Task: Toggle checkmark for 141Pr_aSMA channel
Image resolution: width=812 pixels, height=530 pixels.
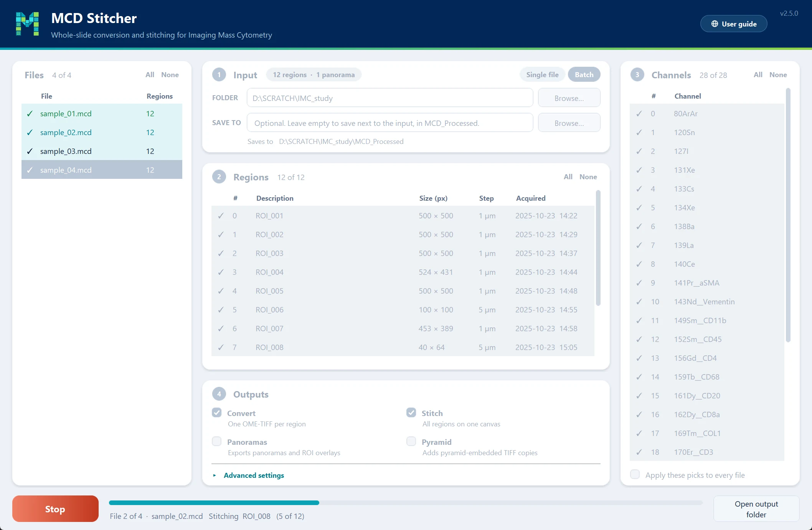Action: tap(639, 283)
